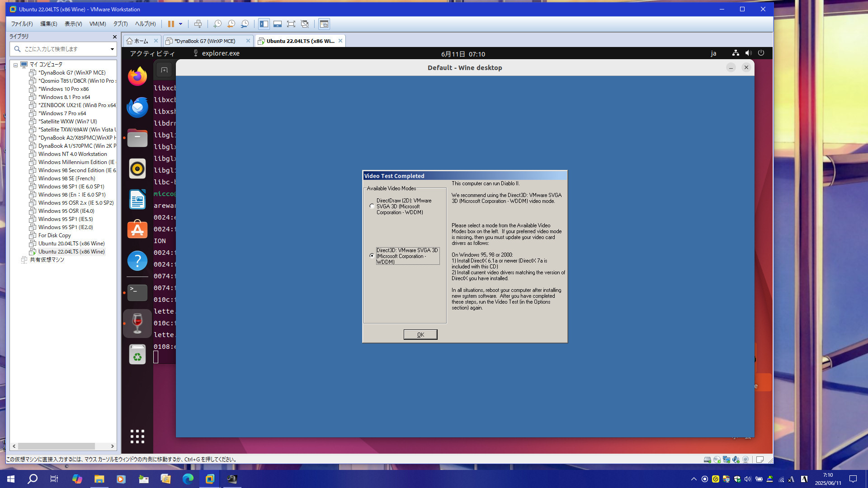Close the library panel
Viewport: 868px width, 488px height.
click(114, 37)
